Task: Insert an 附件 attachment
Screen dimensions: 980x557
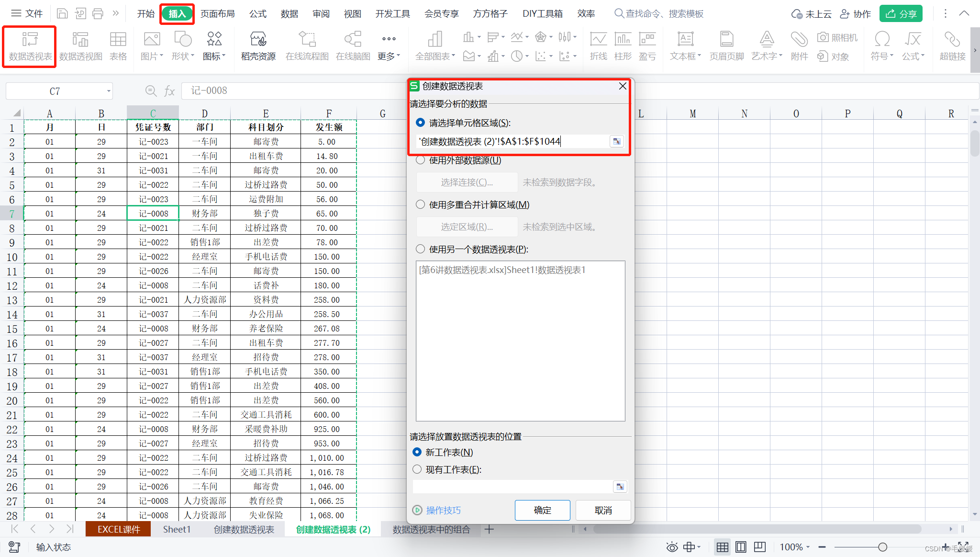Action: click(799, 46)
